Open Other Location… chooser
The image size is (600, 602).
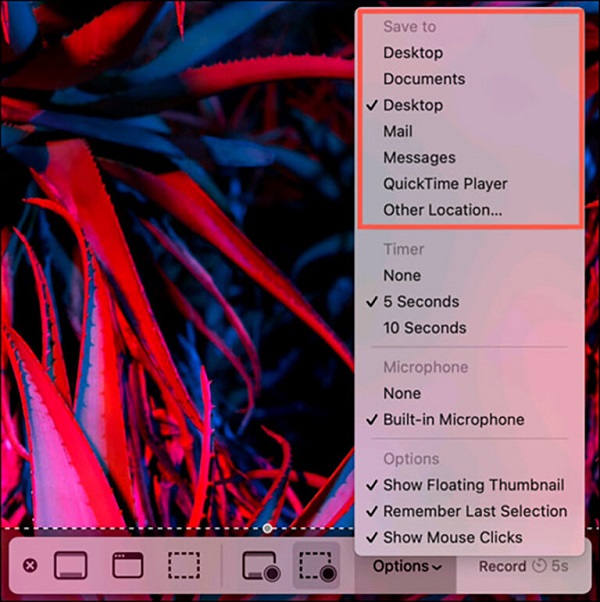(442, 210)
